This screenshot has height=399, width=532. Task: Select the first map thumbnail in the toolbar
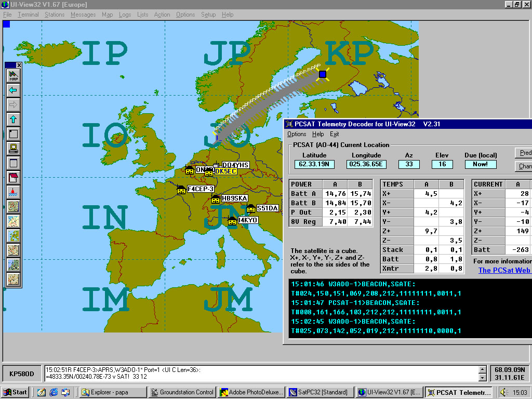tap(13, 207)
